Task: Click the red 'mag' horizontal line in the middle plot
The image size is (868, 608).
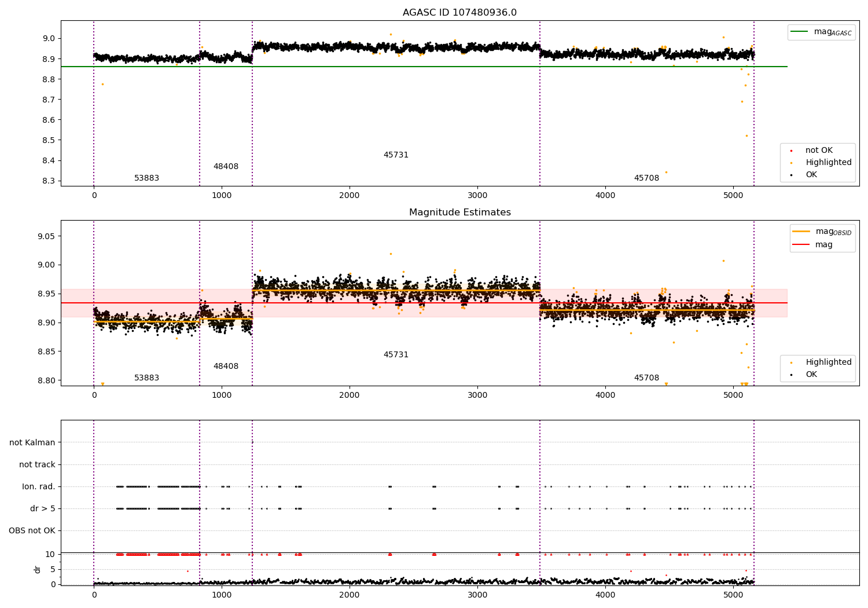Action: click(x=424, y=303)
